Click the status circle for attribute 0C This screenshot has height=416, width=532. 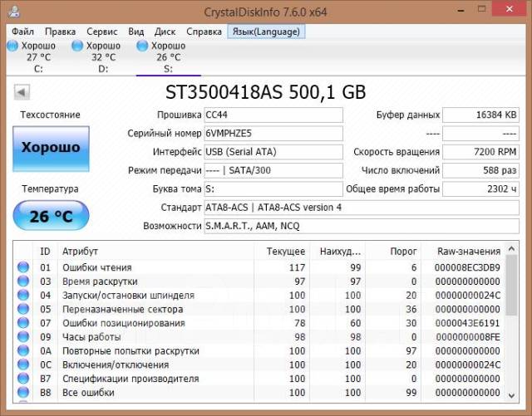pyautogui.click(x=23, y=365)
